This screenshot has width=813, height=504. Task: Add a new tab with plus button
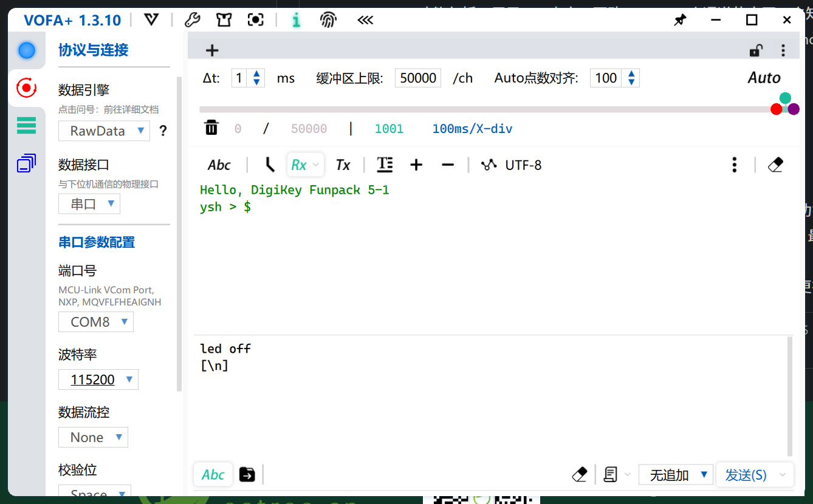point(211,50)
